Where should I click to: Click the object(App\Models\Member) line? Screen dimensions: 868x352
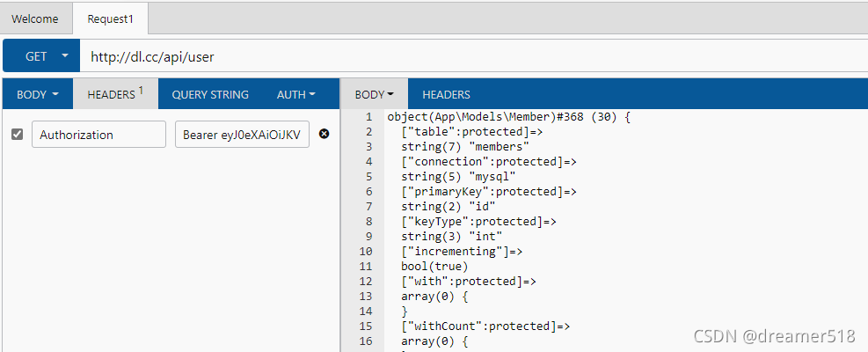click(509, 117)
